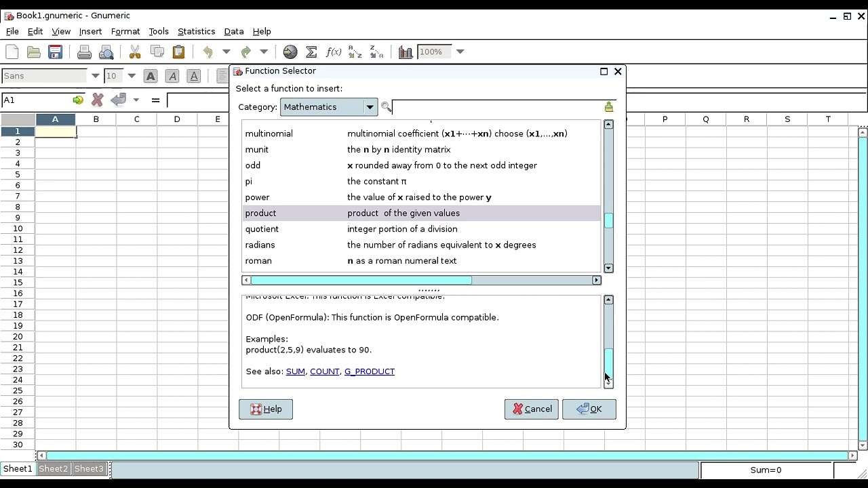The width and height of the screenshot is (868, 488).
Task: Click the Sort descending icon
Action: click(x=377, y=52)
